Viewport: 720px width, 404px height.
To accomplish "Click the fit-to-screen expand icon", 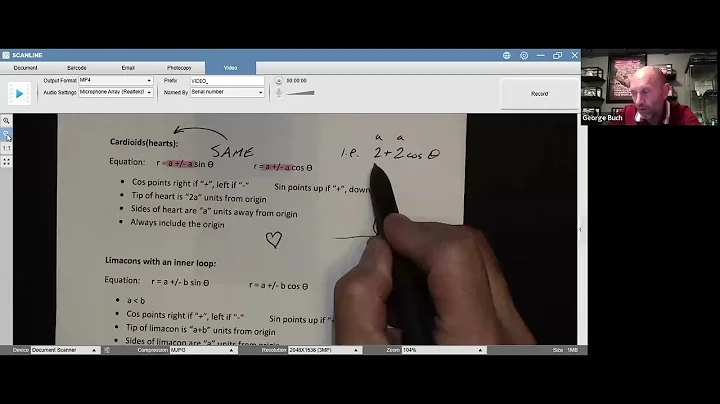I will click(x=6, y=162).
